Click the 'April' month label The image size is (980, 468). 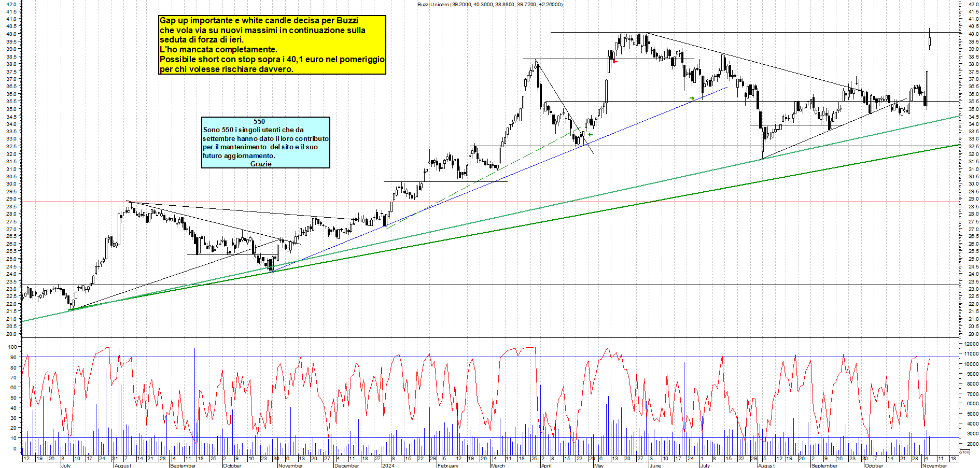click(546, 465)
